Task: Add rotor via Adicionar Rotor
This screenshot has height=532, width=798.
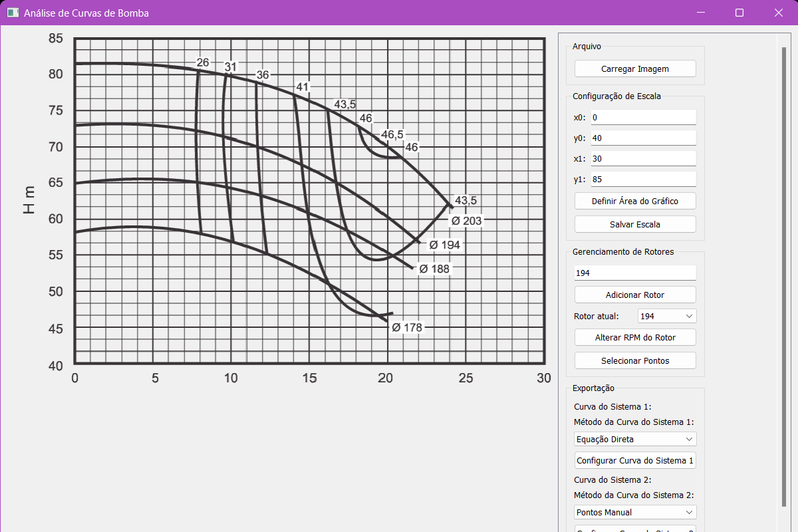Action: tap(635, 295)
